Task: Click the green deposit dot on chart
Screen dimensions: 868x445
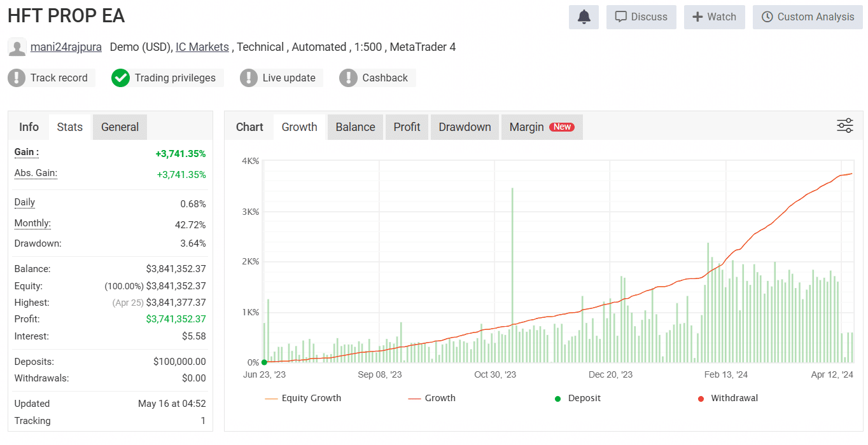Action: tap(264, 362)
